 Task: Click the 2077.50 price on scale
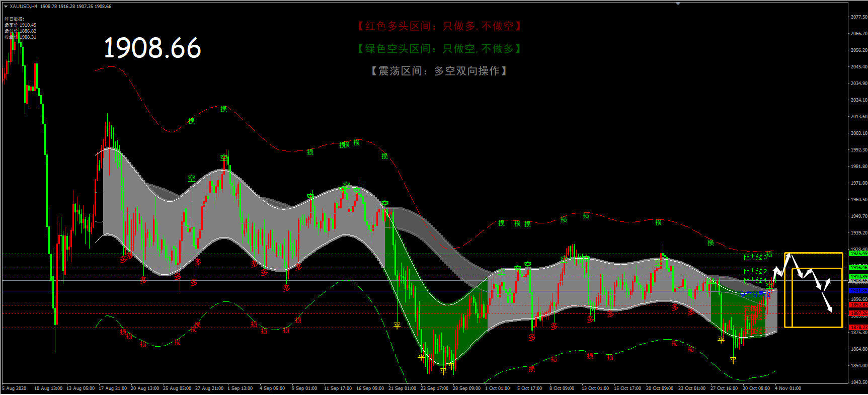859,17
